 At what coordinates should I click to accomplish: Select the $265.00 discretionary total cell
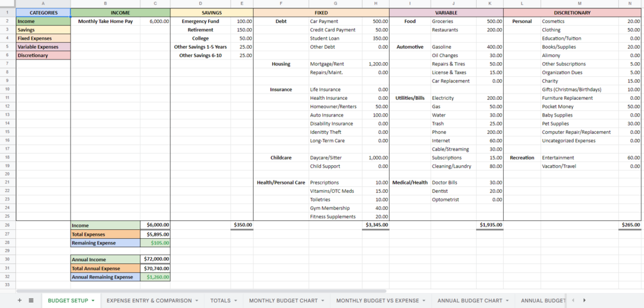[630, 225]
